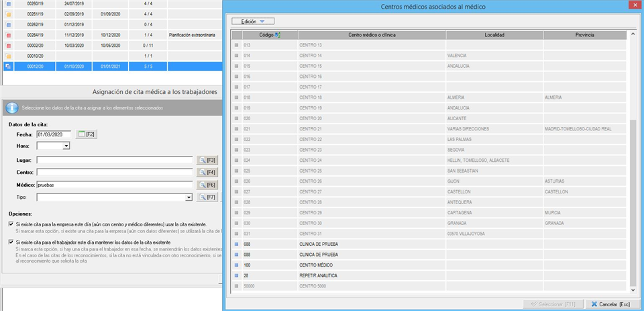The image size is (644, 311).
Task: Open the Edición dropdown menu
Action: click(x=253, y=21)
